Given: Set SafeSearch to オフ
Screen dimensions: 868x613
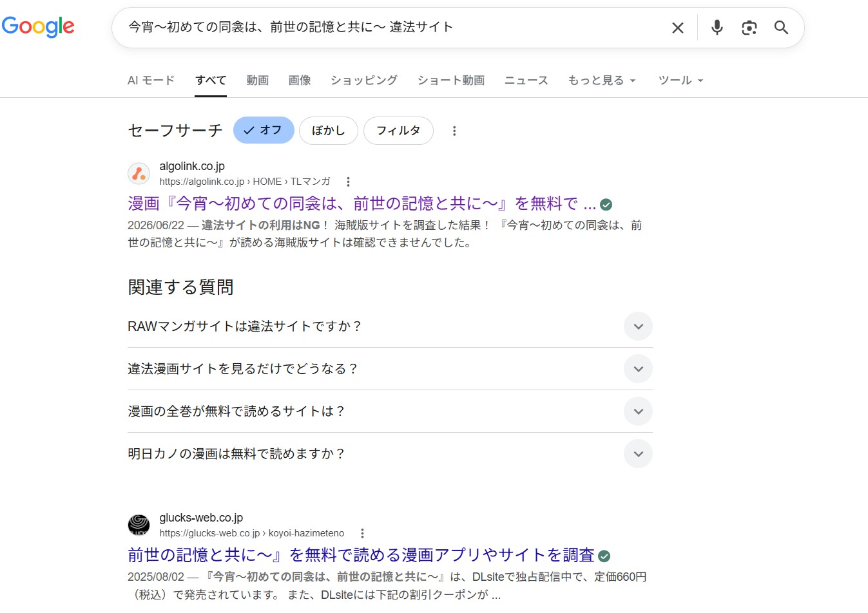Looking at the screenshot, I should point(264,130).
